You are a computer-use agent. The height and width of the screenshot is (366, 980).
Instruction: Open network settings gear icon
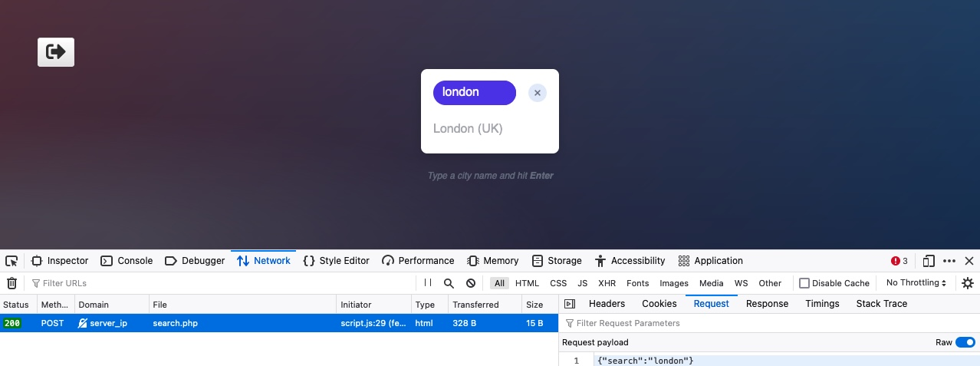[x=968, y=283]
